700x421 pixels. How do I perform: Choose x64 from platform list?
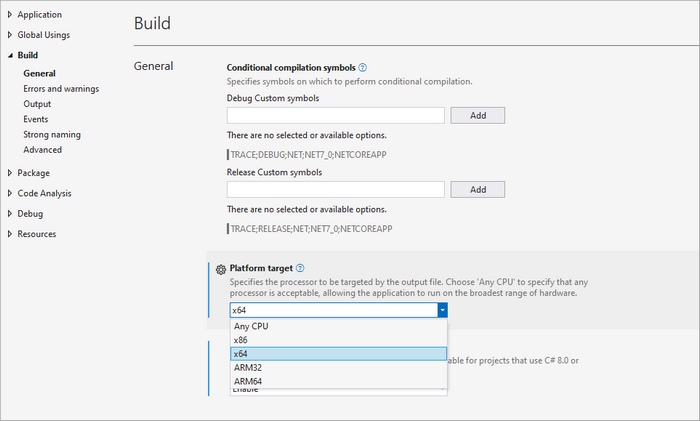click(x=338, y=354)
